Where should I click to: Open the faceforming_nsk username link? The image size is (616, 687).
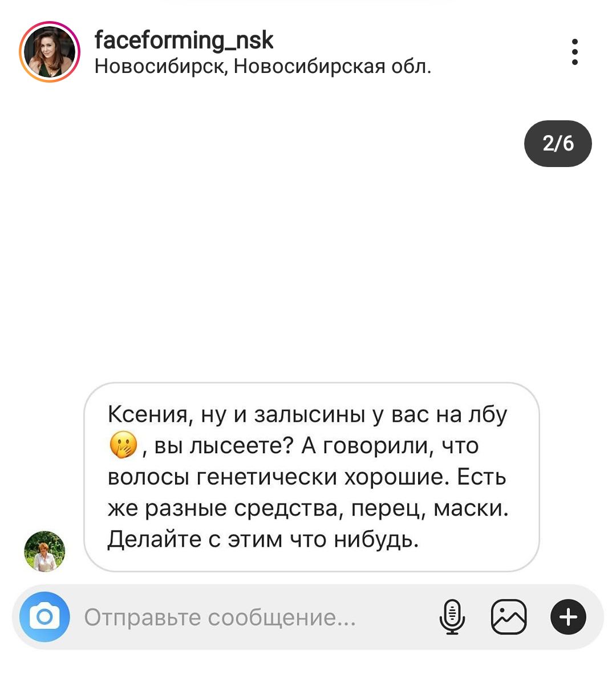point(184,40)
